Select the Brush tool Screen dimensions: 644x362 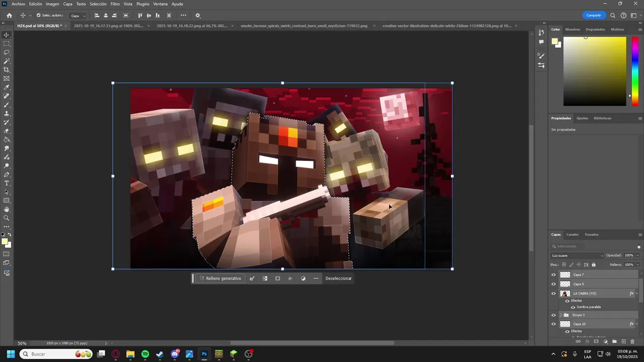point(7,105)
